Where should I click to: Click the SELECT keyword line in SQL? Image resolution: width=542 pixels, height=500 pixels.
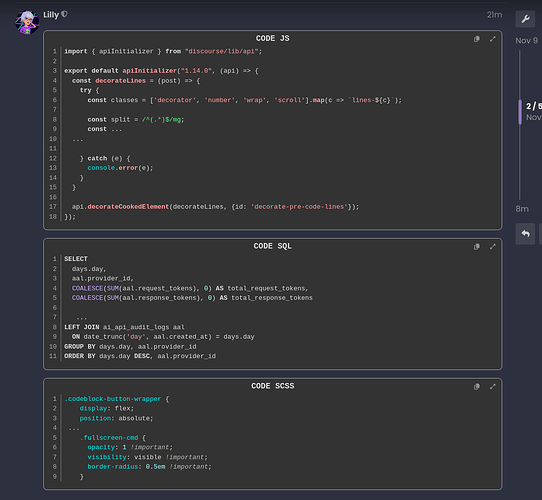76,259
